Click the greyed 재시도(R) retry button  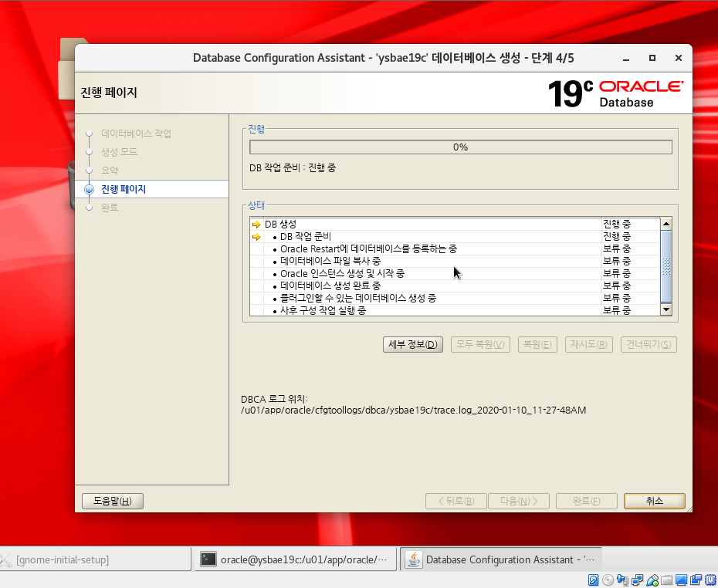tap(589, 345)
